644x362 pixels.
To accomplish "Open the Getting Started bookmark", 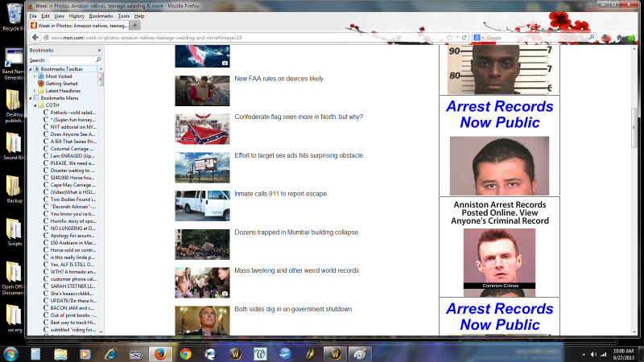I will pyautogui.click(x=61, y=84).
